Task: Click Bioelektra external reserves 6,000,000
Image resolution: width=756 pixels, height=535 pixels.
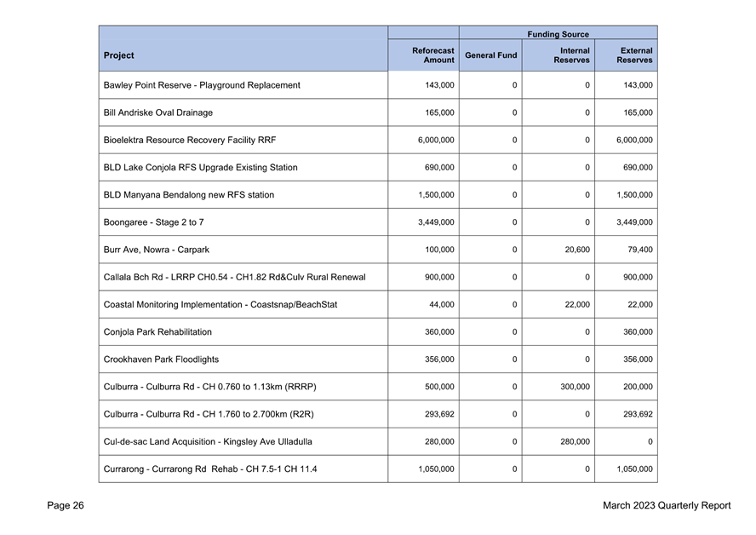Action: click(x=634, y=140)
